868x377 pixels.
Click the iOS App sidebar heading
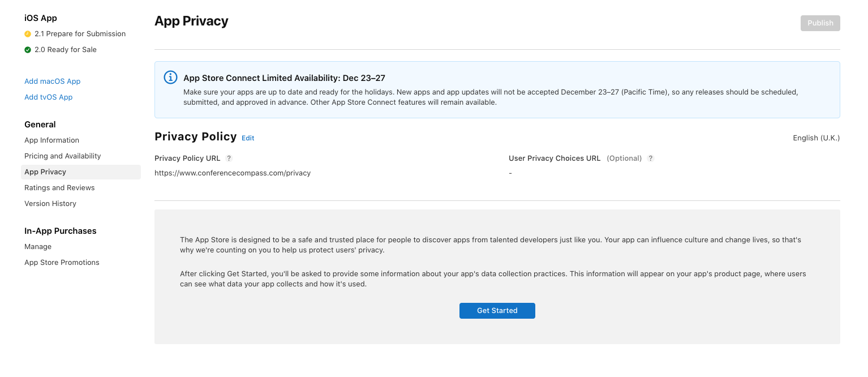[41, 18]
